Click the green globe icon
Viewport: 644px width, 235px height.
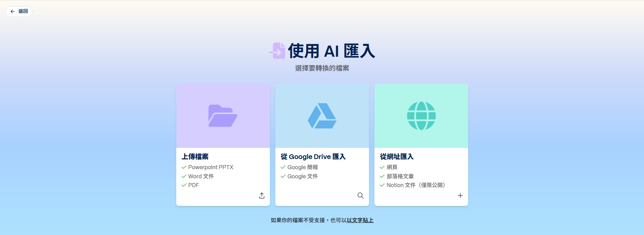pyautogui.click(x=421, y=116)
